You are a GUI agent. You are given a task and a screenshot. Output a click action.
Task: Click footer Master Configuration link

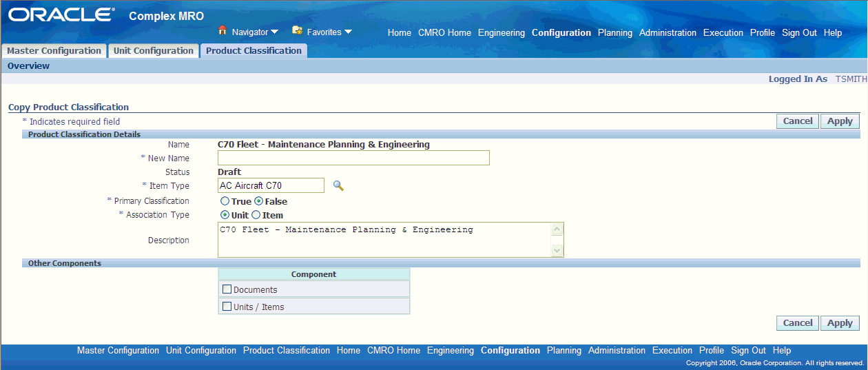118,351
